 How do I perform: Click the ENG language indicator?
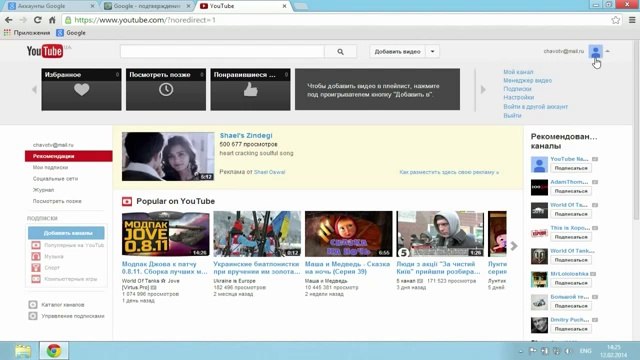(586, 351)
